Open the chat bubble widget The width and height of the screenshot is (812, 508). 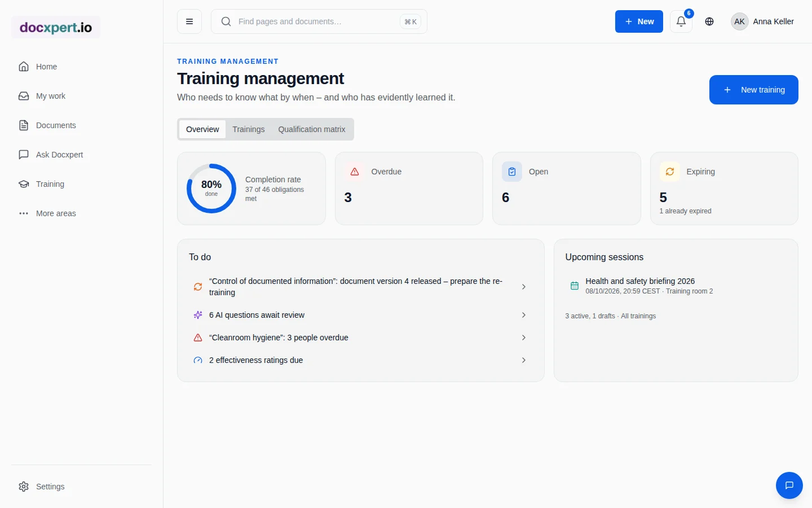(789, 485)
